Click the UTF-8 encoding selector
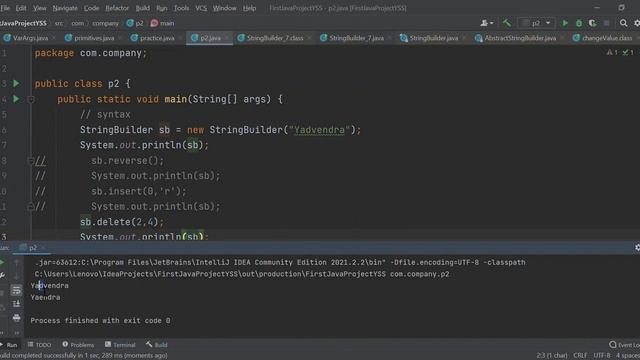Image resolution: width=640 pixels, height=360 pixels. (x=602, y=356)
